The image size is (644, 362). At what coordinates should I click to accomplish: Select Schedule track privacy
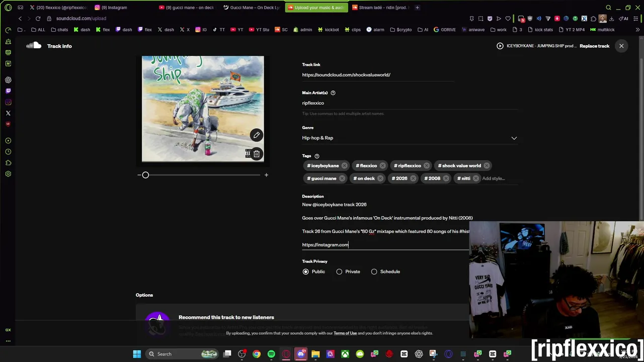[374, 271]
